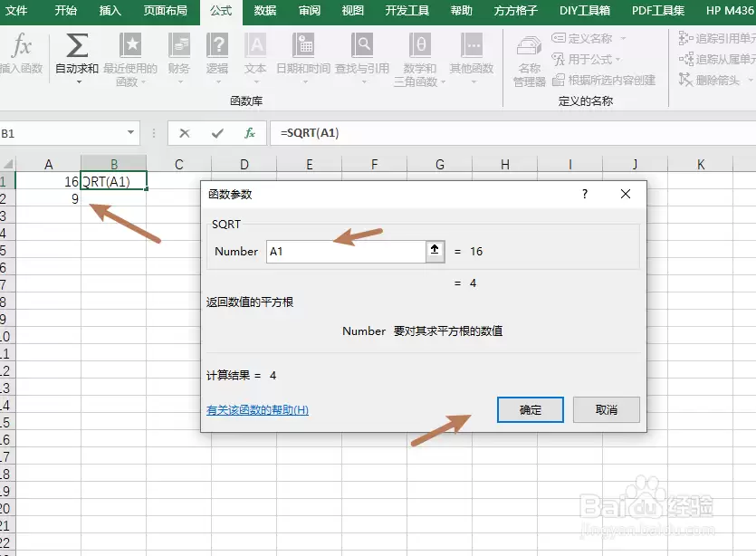Expand the Text functions dropdown arrow
This screenshot has width=756, height=556.
(x=256, y=82)
